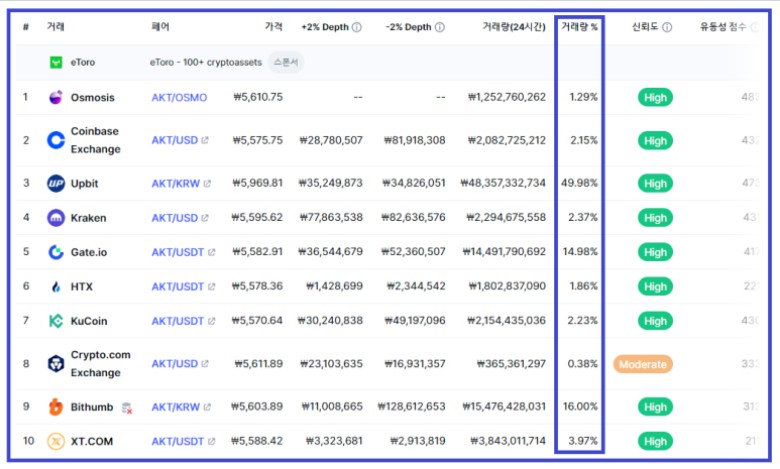This screenshot has height=469, width=780.
Task: Click the High confidence badge for Bithumb
Action: pos(655,407)
